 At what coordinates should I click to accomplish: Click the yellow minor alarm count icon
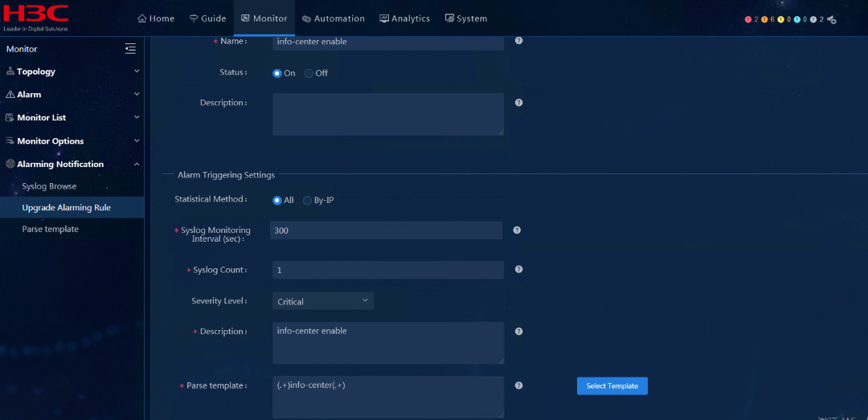coord(780,19)
